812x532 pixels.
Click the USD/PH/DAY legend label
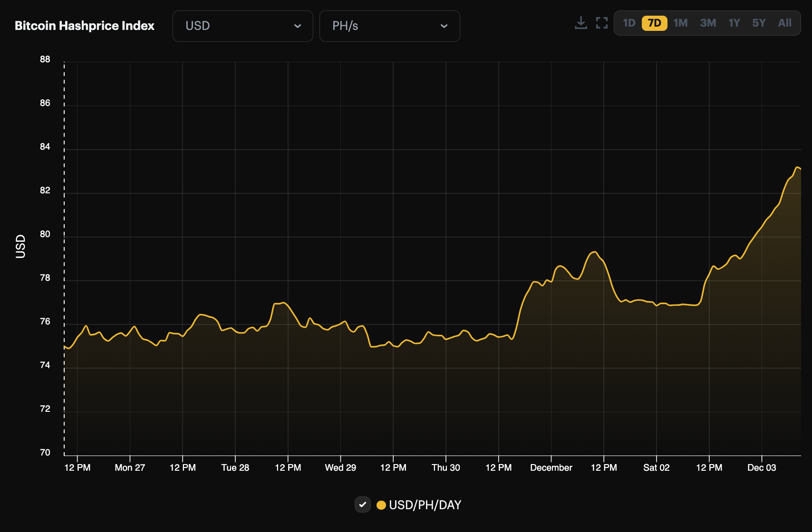425,505
